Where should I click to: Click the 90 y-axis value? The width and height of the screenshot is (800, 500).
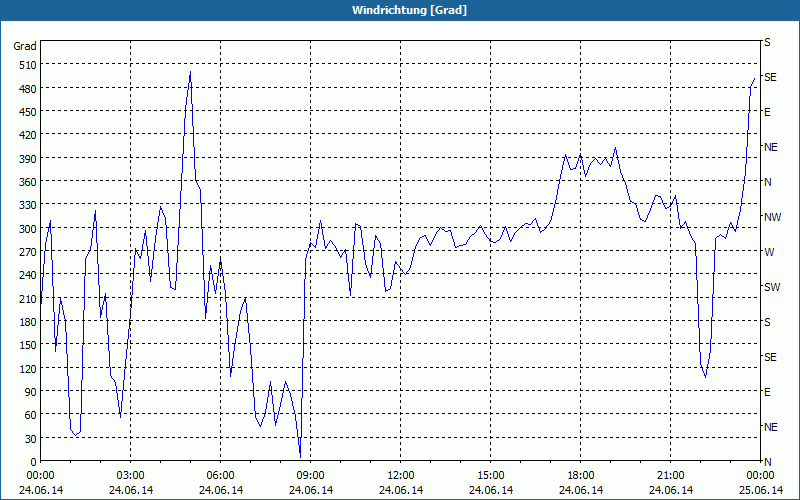31,392
